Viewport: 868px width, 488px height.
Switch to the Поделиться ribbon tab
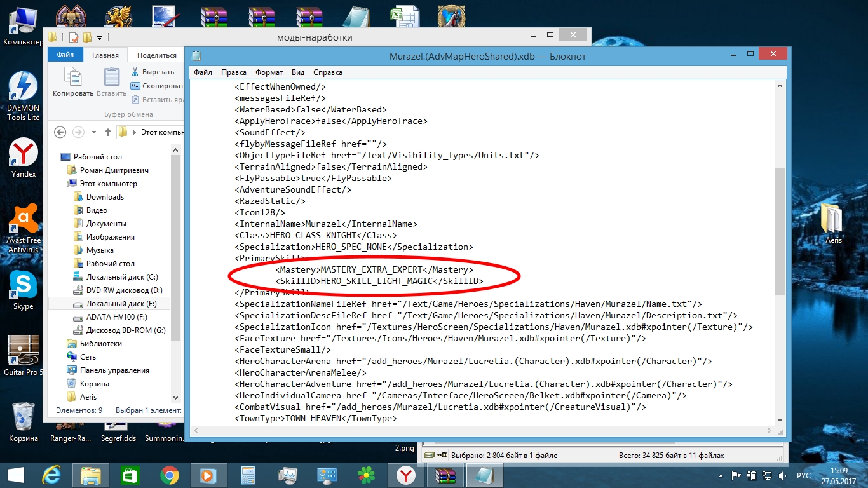tap(157, 55)
